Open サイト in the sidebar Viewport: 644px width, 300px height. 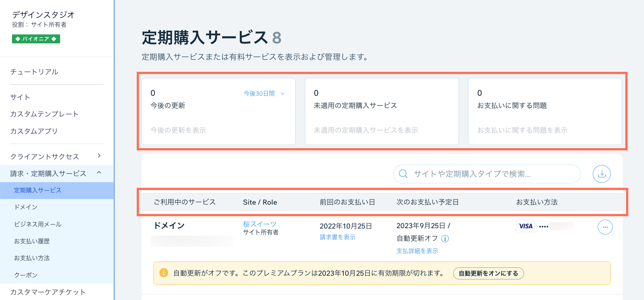(20, 97)
